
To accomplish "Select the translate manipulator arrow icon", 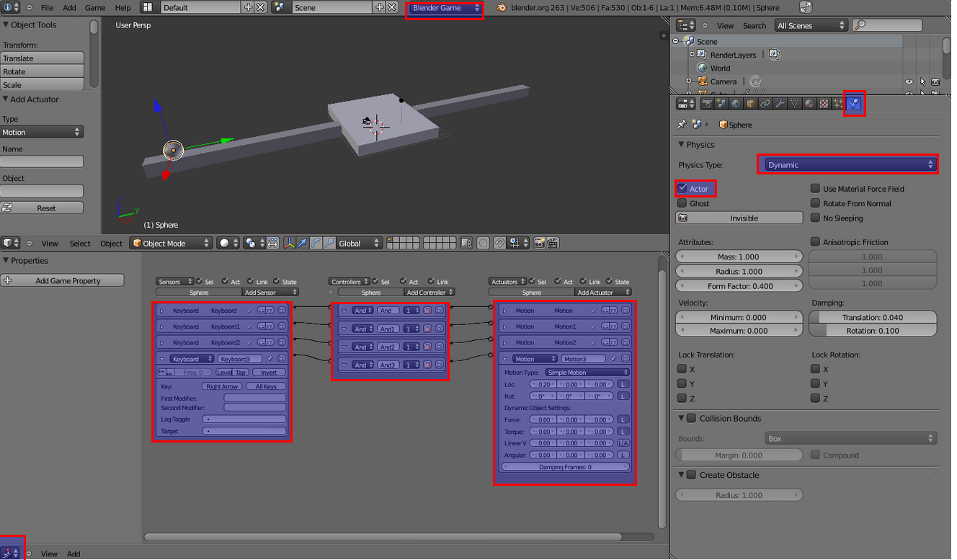I will pyautogui.click(x=303, y=243).
